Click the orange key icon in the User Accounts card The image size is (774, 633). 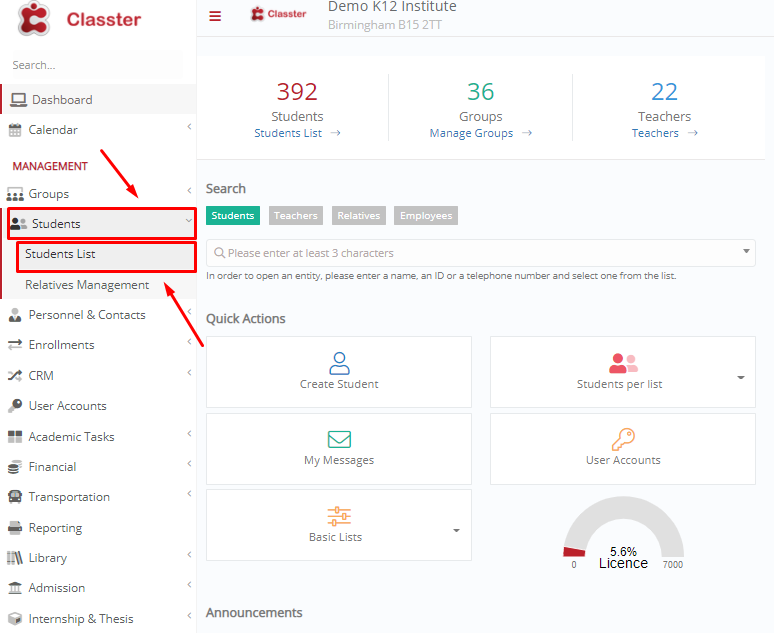[623, 439]
